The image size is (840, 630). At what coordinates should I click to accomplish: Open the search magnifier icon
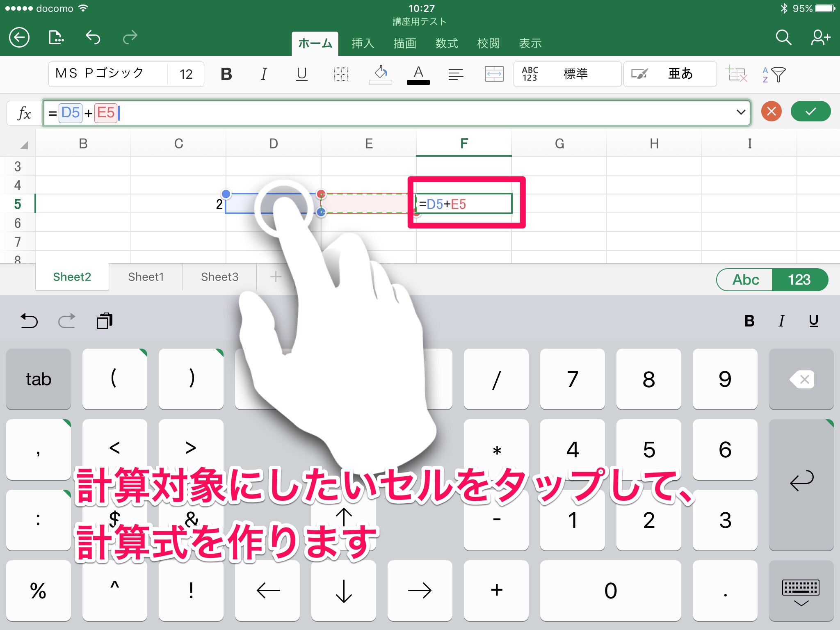[x=783, y=38]
